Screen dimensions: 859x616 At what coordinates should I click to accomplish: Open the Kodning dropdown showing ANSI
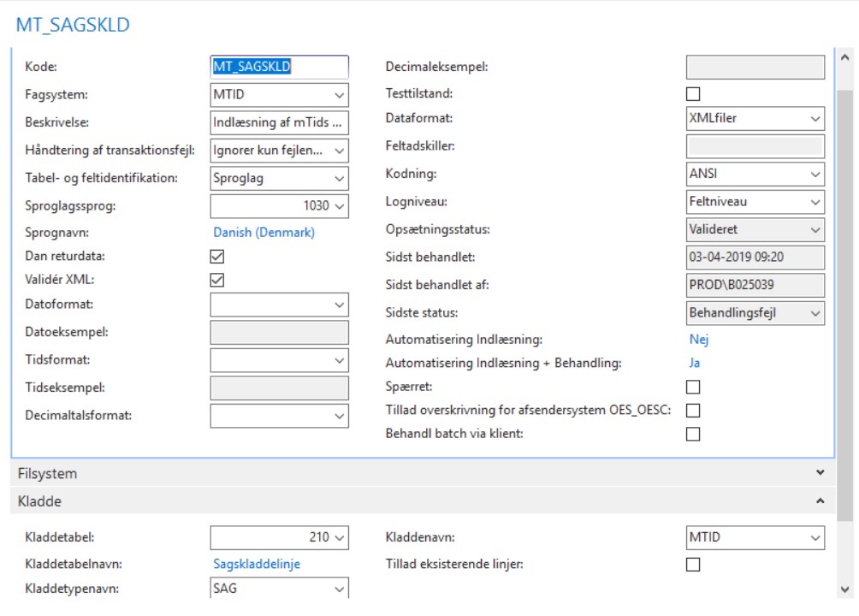click(815, 175)
